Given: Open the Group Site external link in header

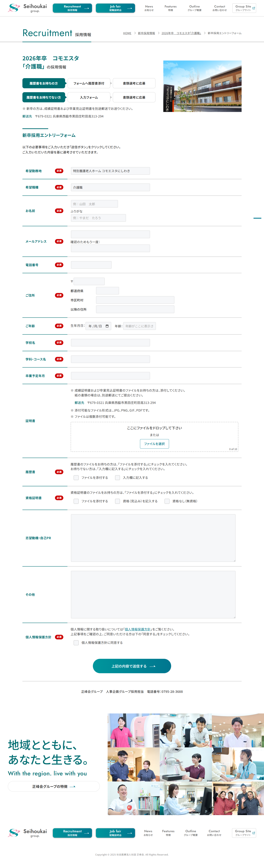Looking at the screenshot, I should (244, 8).
